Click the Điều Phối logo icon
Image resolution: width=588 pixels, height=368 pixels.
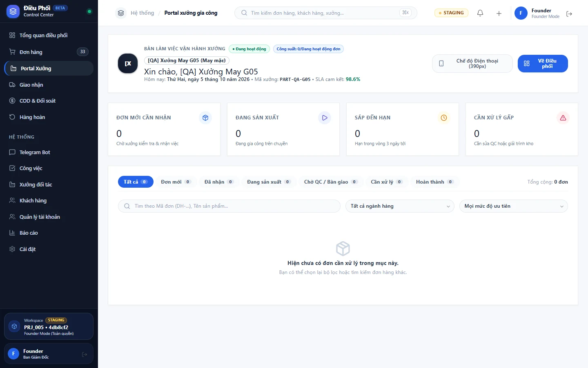(x=13, y=11)
